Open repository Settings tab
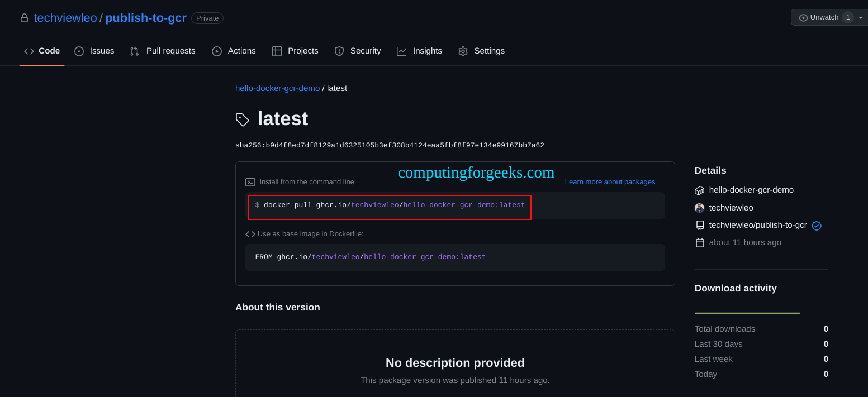Image resolution: width=868 pixels, height=397 pixels. point(481,51)
